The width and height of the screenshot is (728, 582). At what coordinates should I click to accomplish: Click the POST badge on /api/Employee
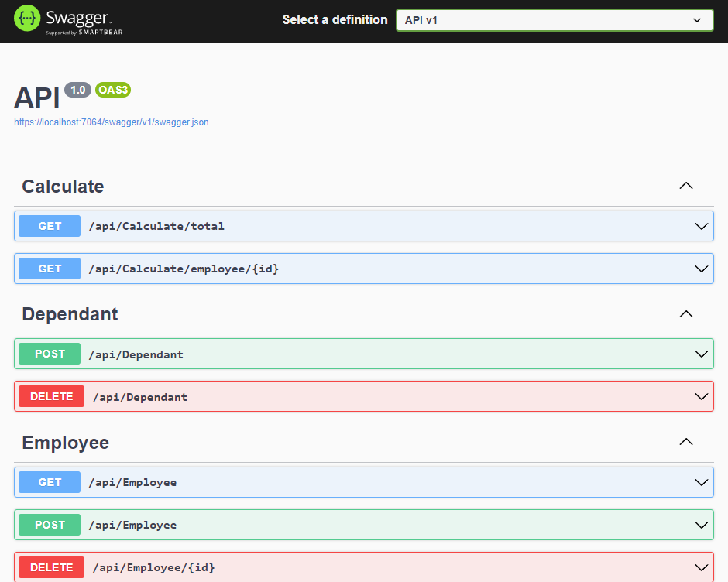(x=49, y=524)
